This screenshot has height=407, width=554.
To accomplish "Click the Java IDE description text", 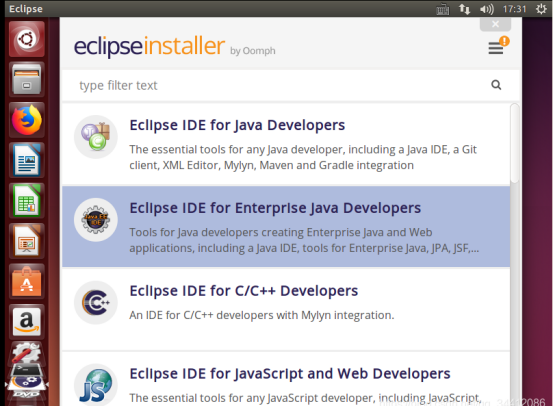I will click(303, 157).
